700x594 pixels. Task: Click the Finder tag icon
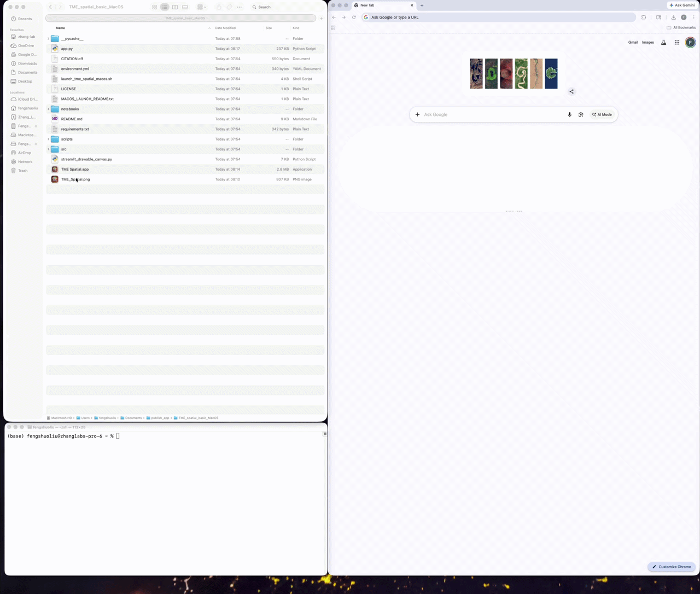click(x=229, y=7)
